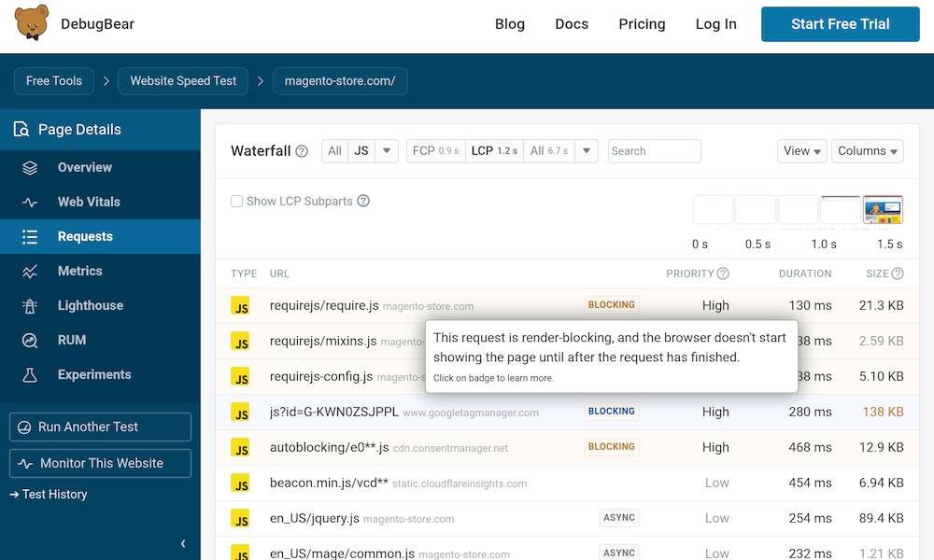Click the DebugBear bear logo

pos(33,24)
